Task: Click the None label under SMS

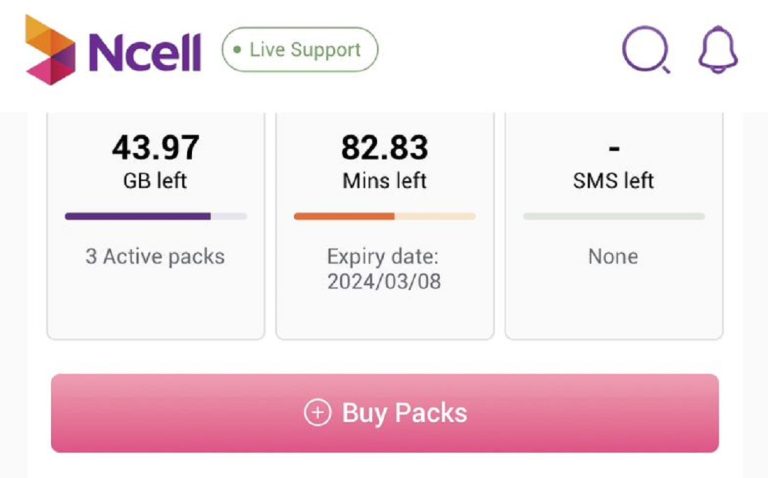Action: [613, 256]
